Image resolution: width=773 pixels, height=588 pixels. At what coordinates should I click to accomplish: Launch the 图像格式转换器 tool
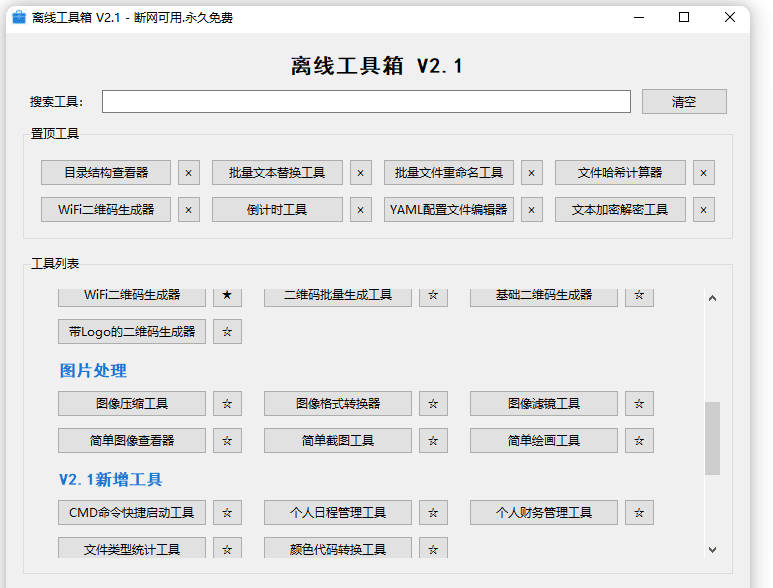coord(338,404)
